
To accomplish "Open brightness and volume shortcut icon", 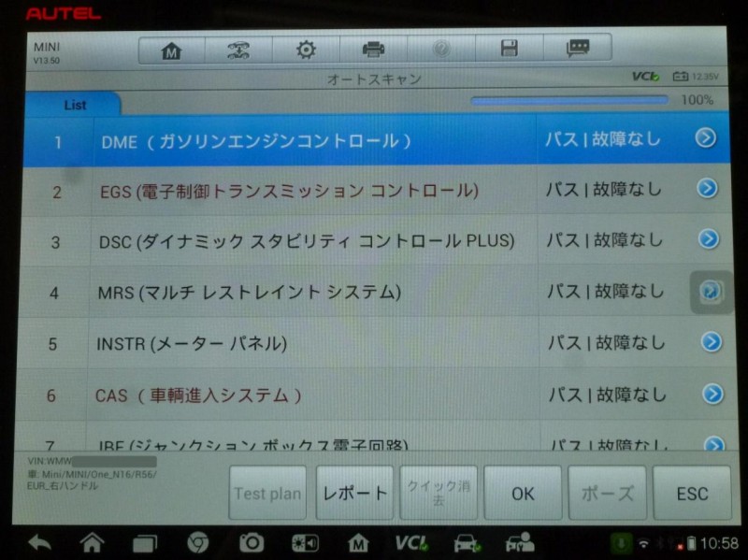I will [305, 543].
